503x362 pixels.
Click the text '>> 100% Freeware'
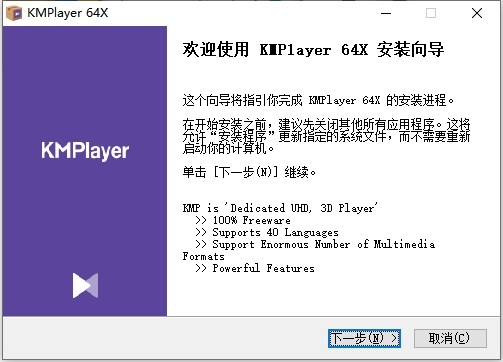tap(243, 220)
